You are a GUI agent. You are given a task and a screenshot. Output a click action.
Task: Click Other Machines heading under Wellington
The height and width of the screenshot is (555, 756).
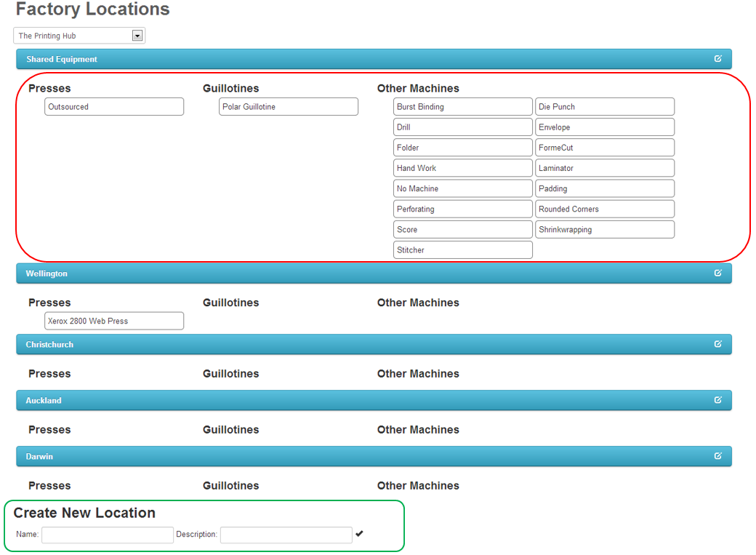point(418,303)
